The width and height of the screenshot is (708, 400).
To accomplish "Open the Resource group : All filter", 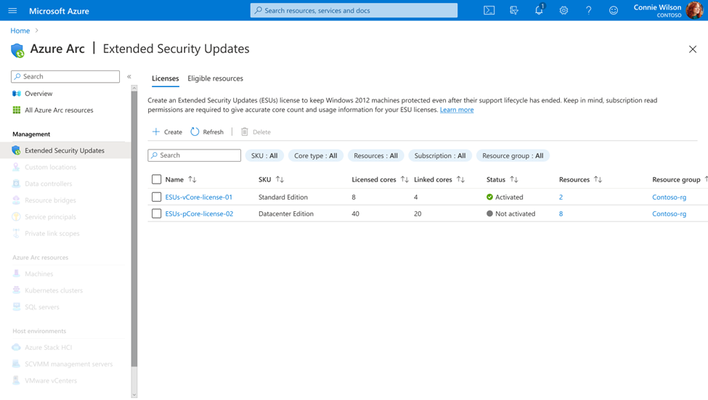I will (512, 156).
